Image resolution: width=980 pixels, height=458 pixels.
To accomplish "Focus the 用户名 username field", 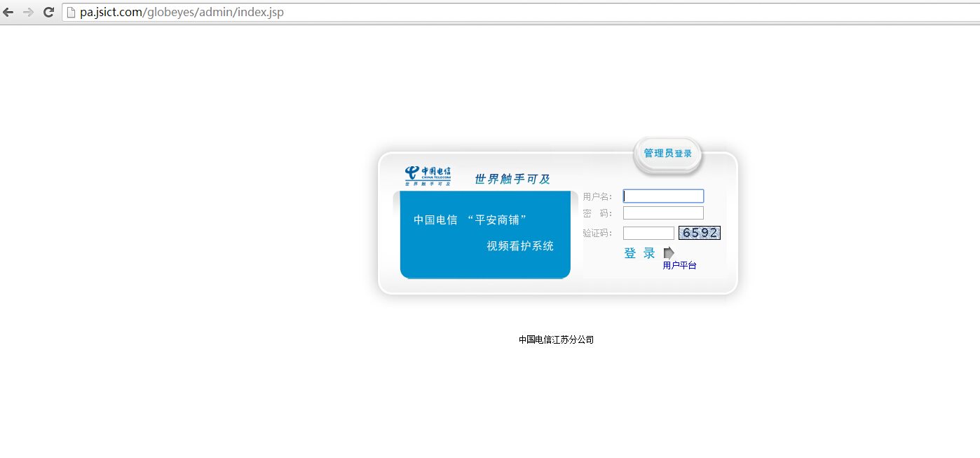I will 663,196.
